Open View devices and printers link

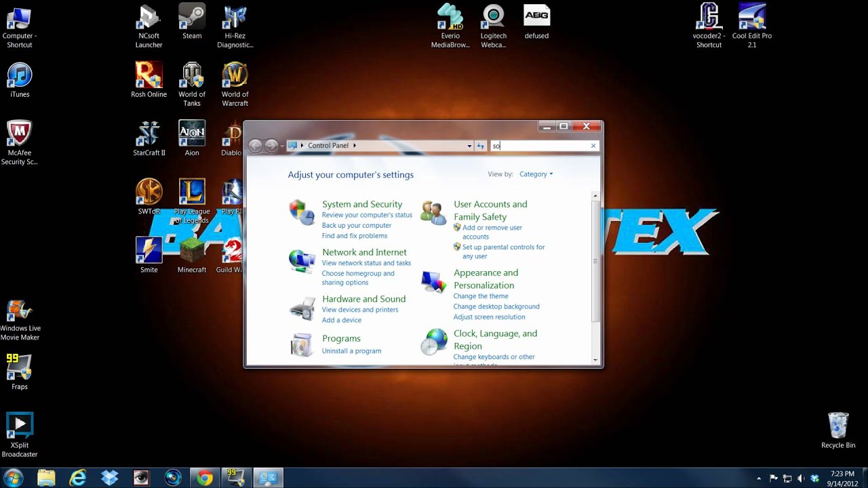click(x=360, y=310)
